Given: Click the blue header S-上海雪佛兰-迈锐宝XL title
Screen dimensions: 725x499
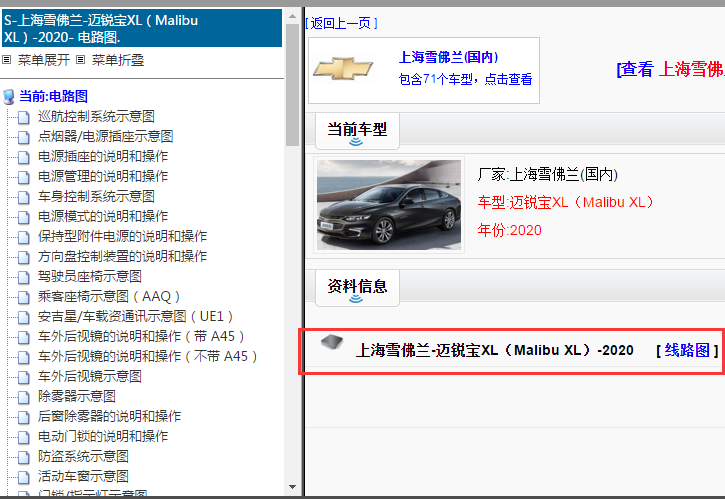Looking at the screenshot, I should coord(142,28).
